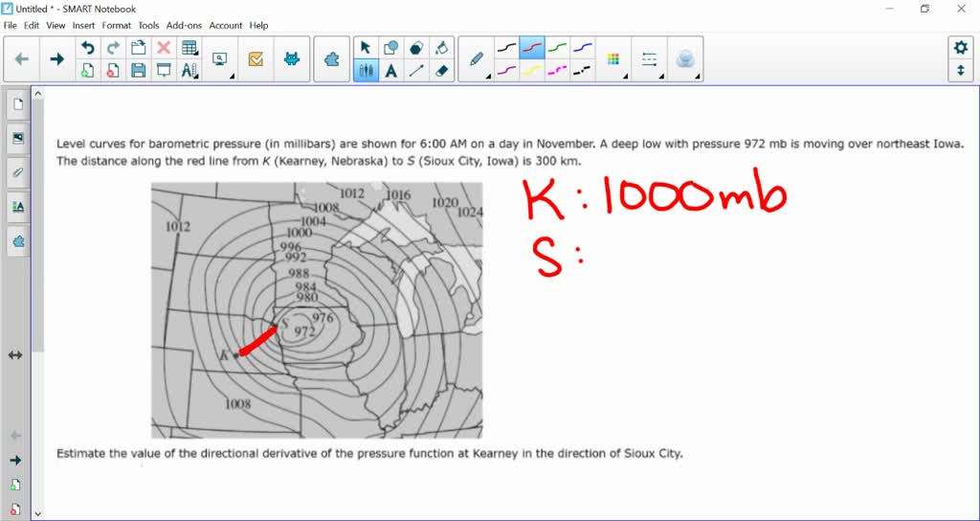Select the Fill paint bucket tool
Viewport: 980px width, 521px height.
(442, 48)
